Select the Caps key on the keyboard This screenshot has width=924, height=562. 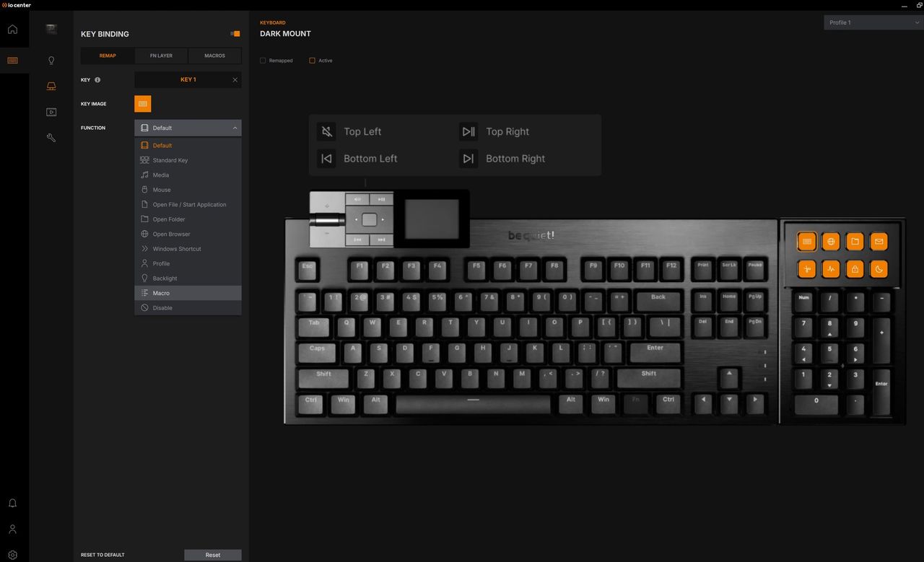318,352
